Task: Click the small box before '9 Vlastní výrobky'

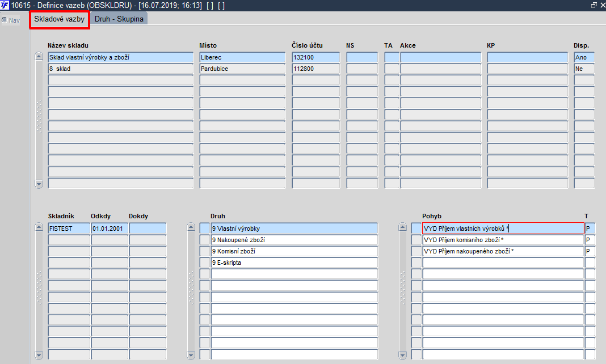Action: [205, 228]
